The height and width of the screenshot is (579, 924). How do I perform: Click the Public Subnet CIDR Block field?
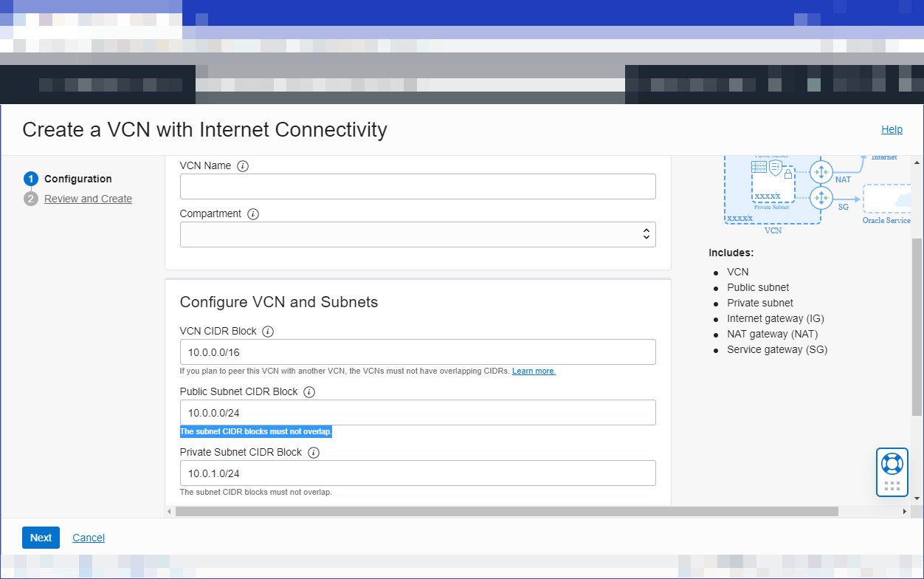click(x=418, y=412)
